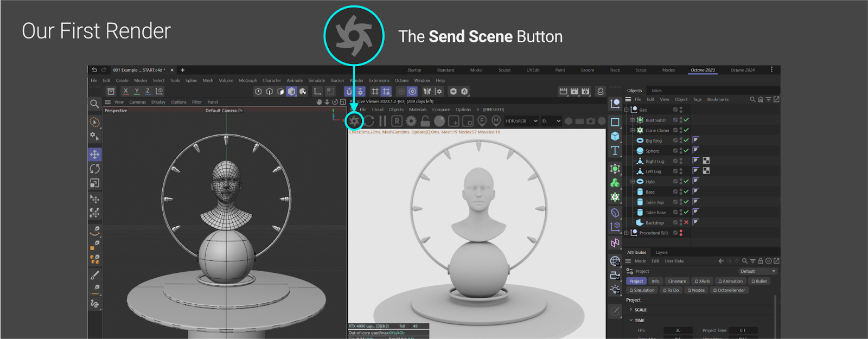Viewport: 868px width, 339px height.
Task: Expand the Bust SubD tree node
Action: tap(632, 120)
